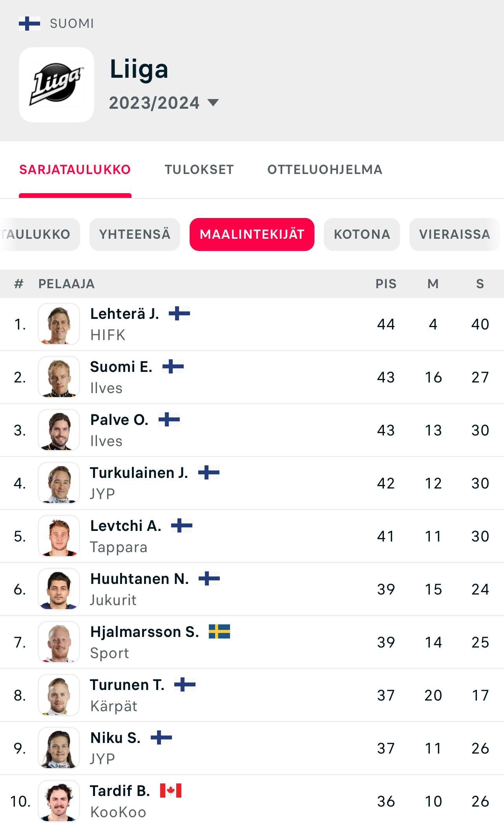
Task: Select the Vieraissa filter chip
Action: pyautogui.click(x=454, y=234)
